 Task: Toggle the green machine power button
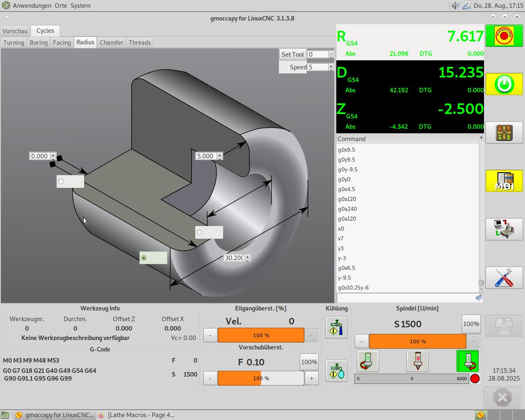504,84
